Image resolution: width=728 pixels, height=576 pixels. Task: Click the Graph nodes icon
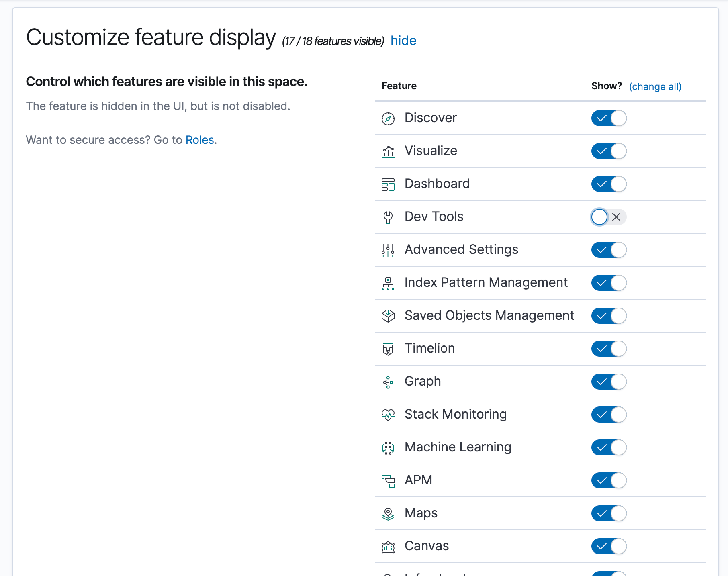pyautogui.click(x=388, y=382)
